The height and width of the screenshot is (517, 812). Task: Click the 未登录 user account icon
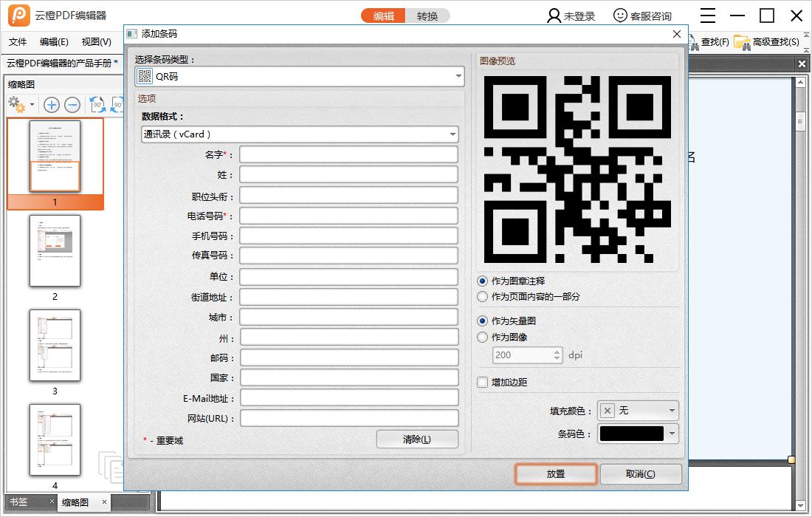point(554,16)
